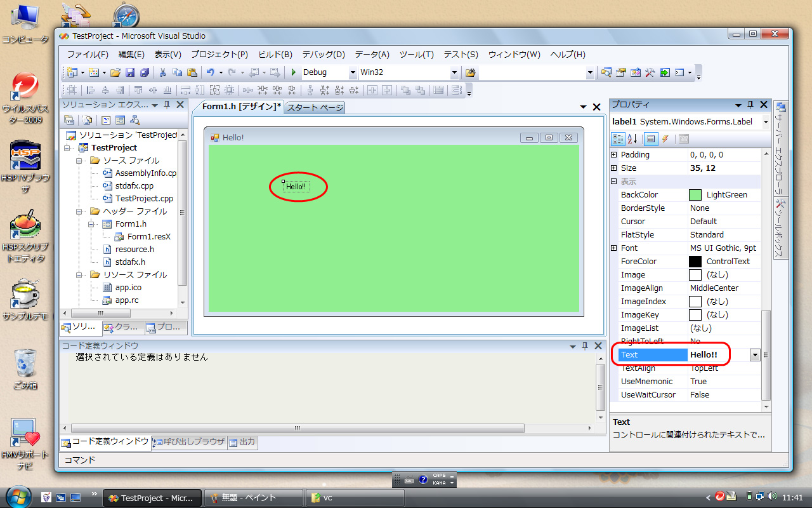This screenshot has height=508, width=812.
Task: Open the サーバー エクスプローラ side tab
Action: pos(781,147)
